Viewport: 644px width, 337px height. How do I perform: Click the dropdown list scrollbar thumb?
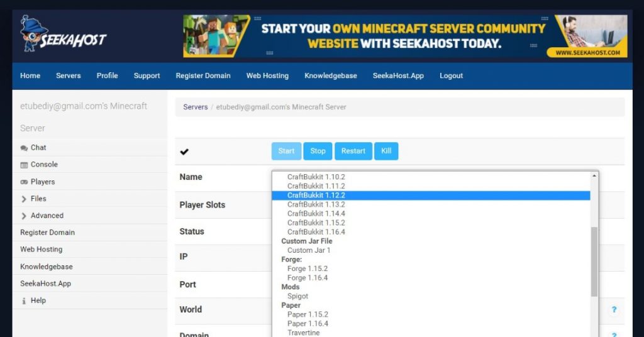coord(594,262)
